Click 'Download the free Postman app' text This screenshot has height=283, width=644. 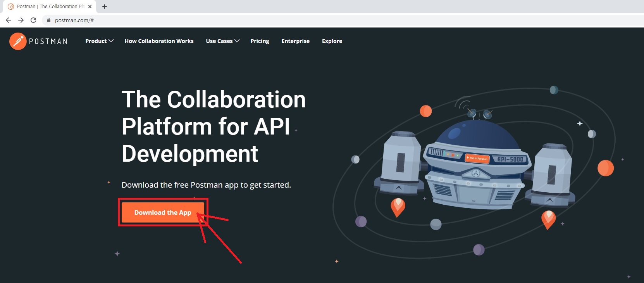[206, 185]
